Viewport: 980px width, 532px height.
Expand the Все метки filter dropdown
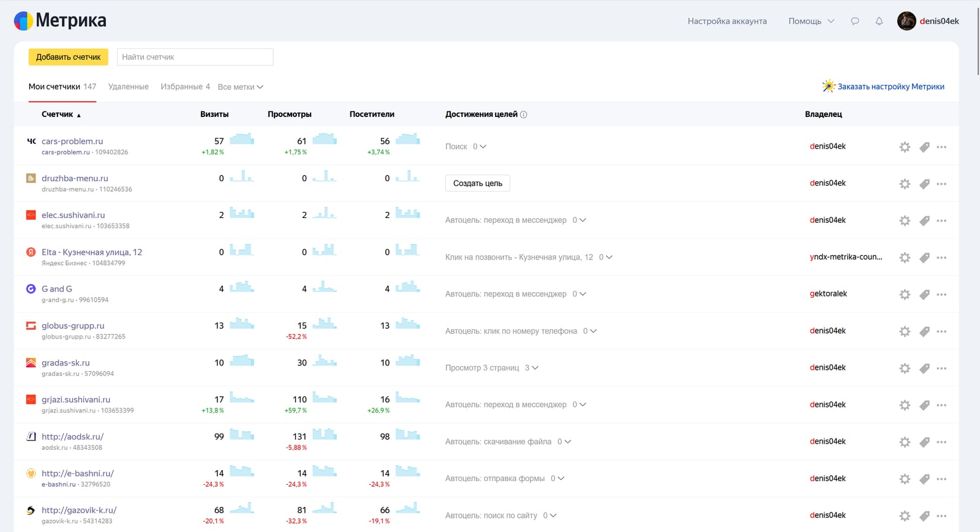pyautogui.click(x=241, y=87)
